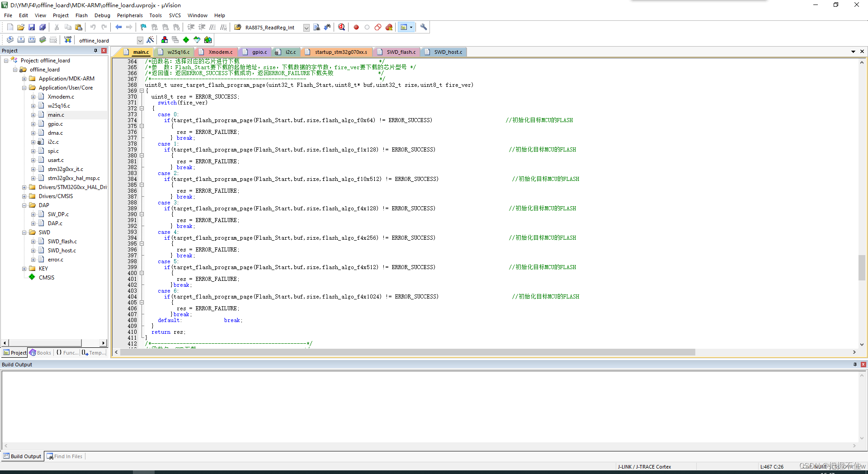The height and width of the screenshot is (474, 868).
Task: Collapse the DAP group
Action: click(x=24, y=205)
